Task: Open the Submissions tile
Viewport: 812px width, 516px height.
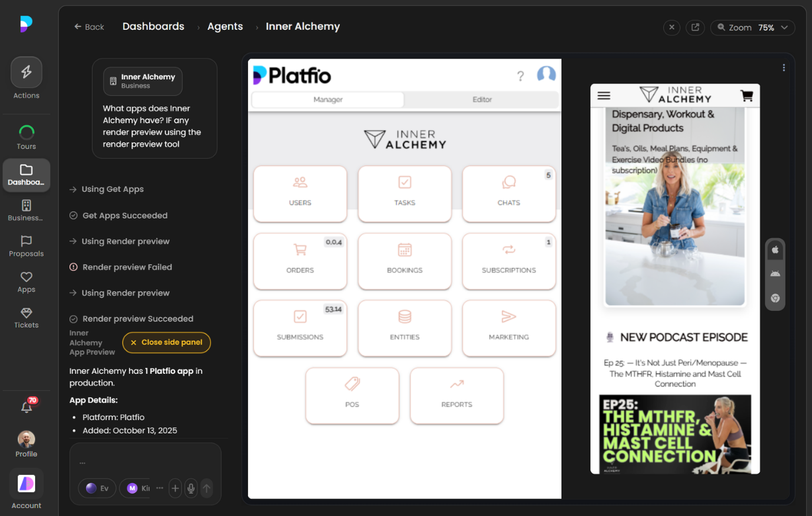Action: click(300, 329)
